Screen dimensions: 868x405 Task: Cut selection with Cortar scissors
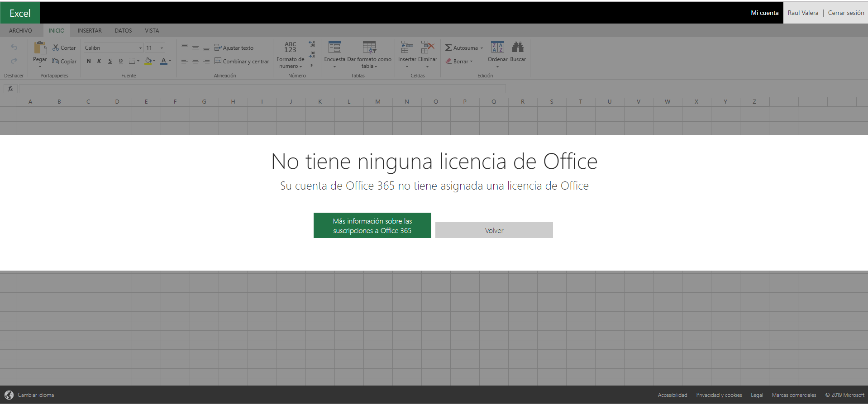coord(64,48)
